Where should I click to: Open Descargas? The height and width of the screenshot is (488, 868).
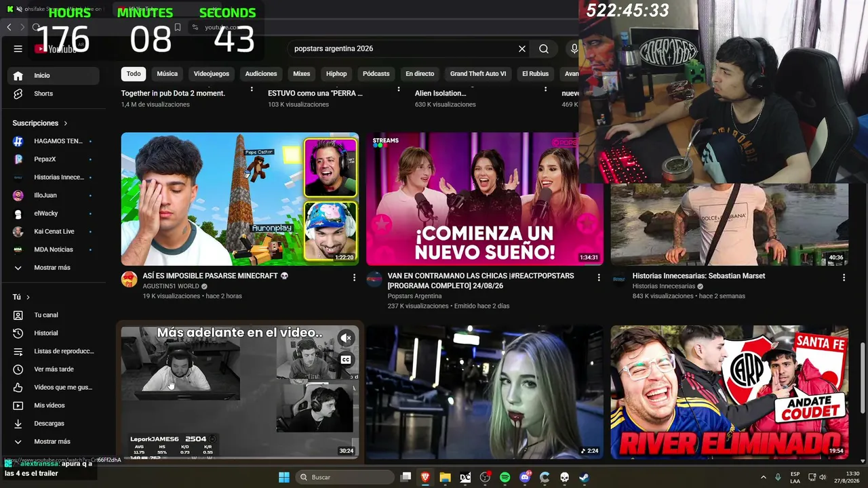[x=53, y=424]
